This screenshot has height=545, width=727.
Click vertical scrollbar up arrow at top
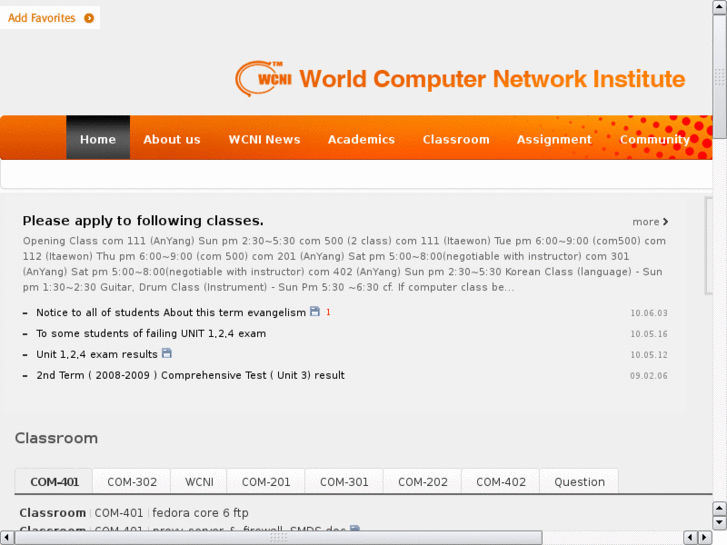[x=719, y=7]
